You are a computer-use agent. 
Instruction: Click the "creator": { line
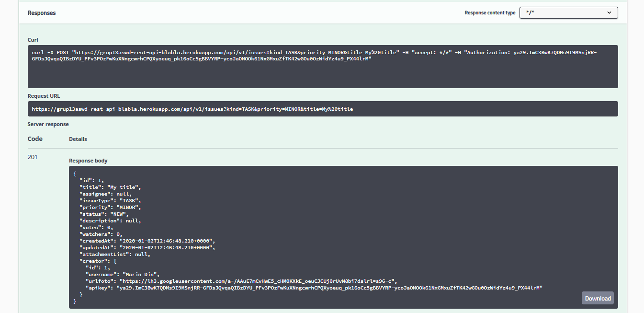click(98, 261)
